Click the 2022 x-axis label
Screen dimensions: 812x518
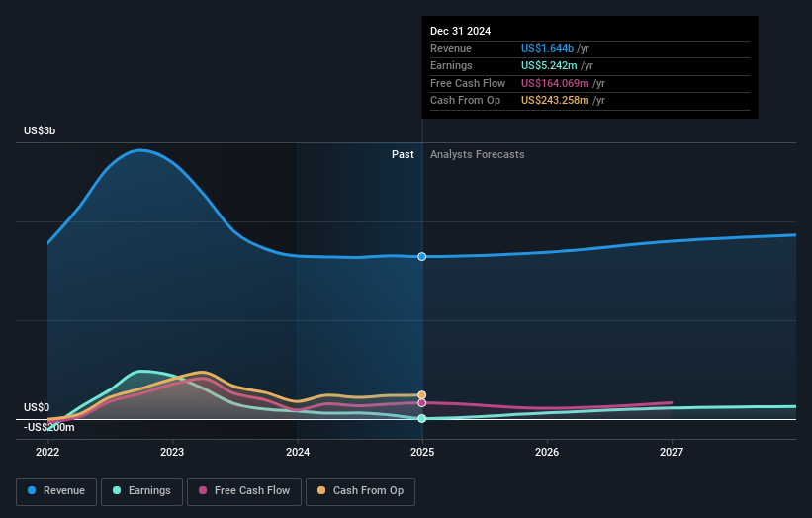[47, 453]
